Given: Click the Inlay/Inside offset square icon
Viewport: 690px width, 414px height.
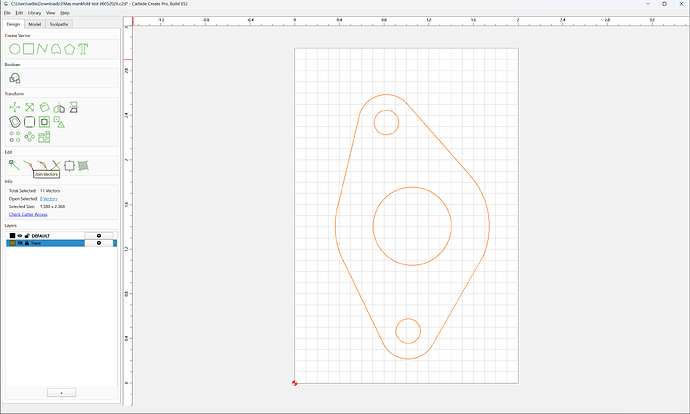Looking at the screenshot, I should coord(44,122).
